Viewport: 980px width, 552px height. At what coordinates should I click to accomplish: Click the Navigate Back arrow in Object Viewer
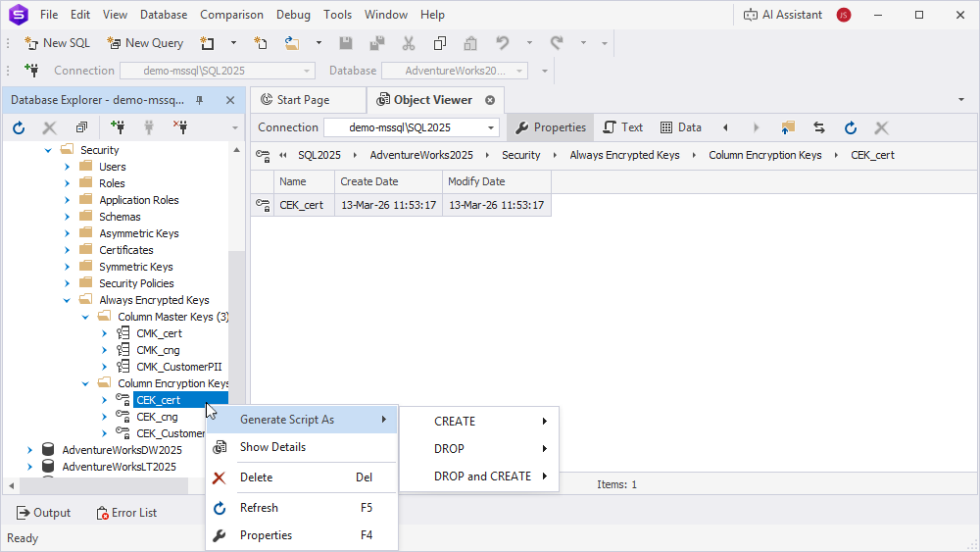pyautogui.click(x=725, y=127)
